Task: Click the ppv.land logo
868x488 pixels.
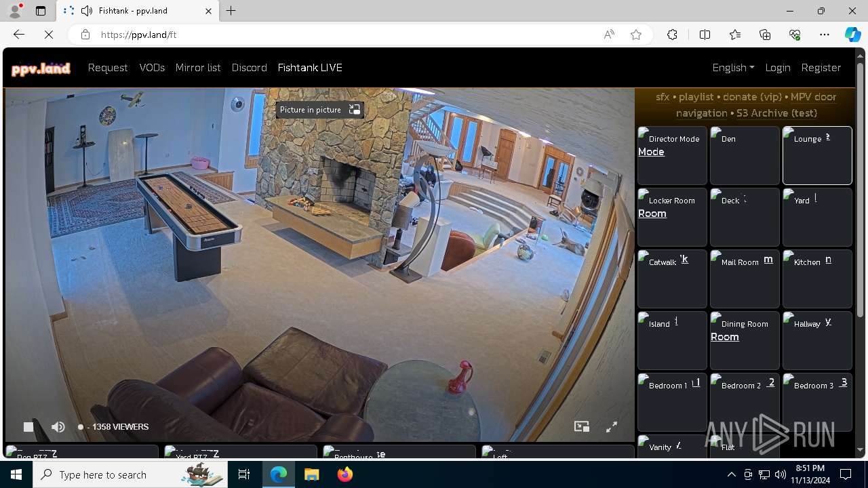Action: [41, 68]
